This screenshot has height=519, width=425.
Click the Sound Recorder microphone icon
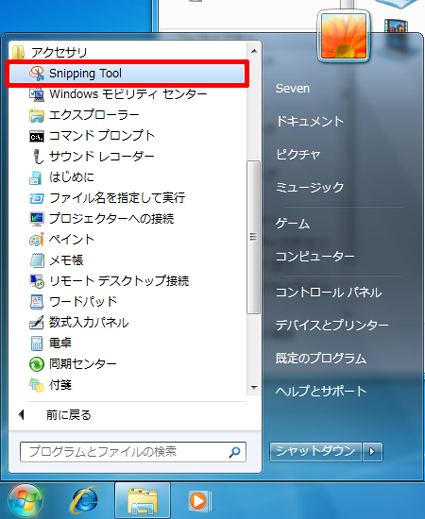coord(38,156)
